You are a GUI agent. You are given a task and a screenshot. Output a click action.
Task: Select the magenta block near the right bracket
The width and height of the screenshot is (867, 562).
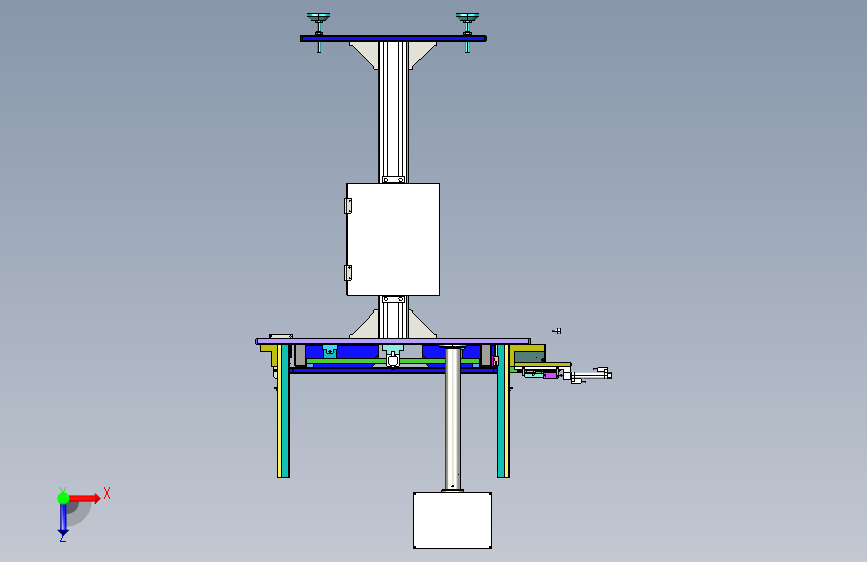(x=550, y=376)
